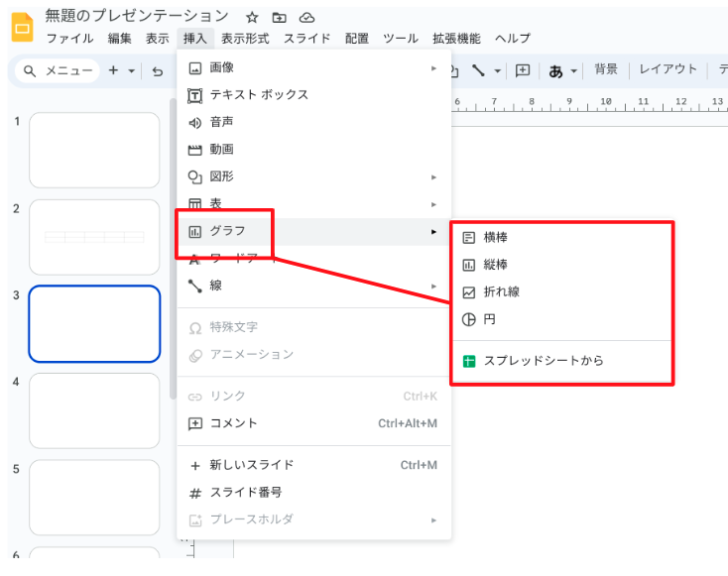Click the new slide plus button
The image size is (728, 576).
[x=113, y=70]
